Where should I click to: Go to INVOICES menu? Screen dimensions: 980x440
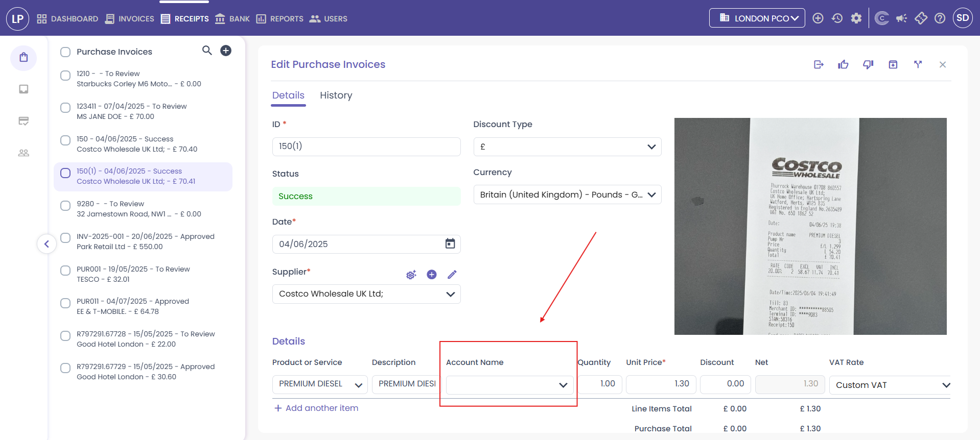129,19
